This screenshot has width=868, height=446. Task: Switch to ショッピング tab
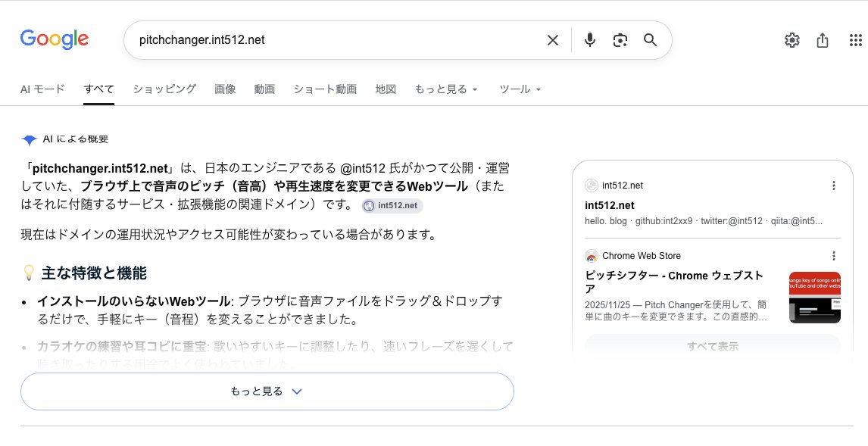[x=164, y=89]
